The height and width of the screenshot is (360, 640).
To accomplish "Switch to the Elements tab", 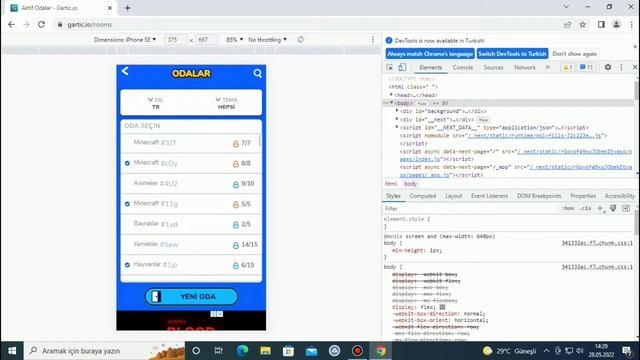I will (431, 68).
